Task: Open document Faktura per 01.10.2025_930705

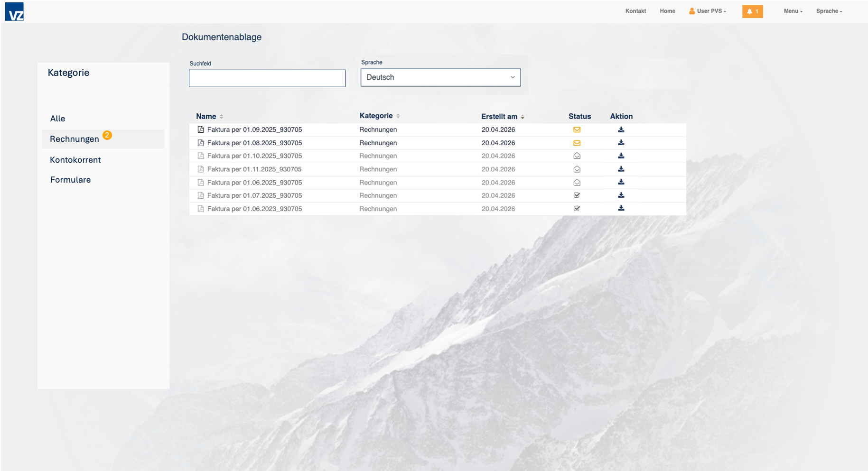Action: click(254, 156)
